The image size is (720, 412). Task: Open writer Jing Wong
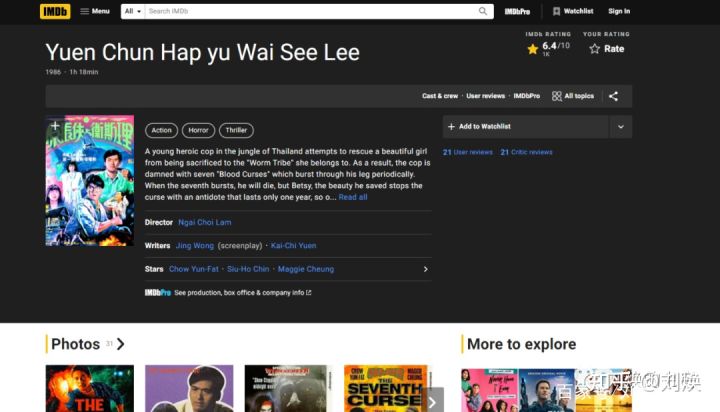[x=195, y=246]
